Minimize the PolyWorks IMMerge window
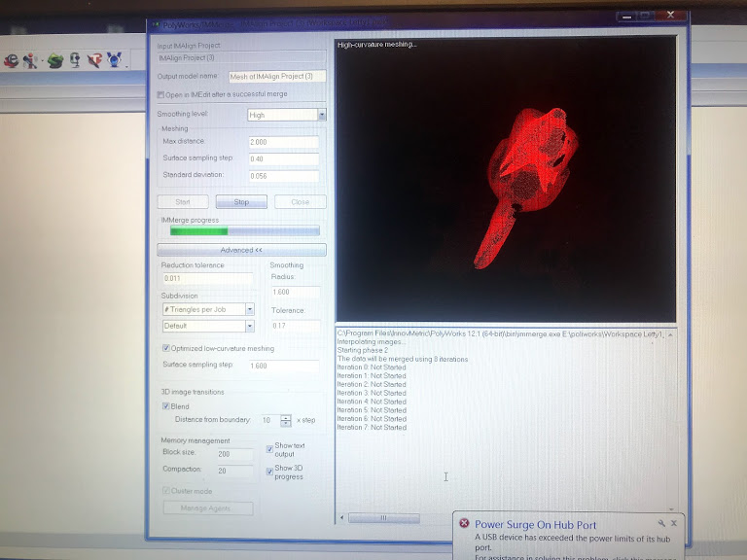 [x=627, y=17]
